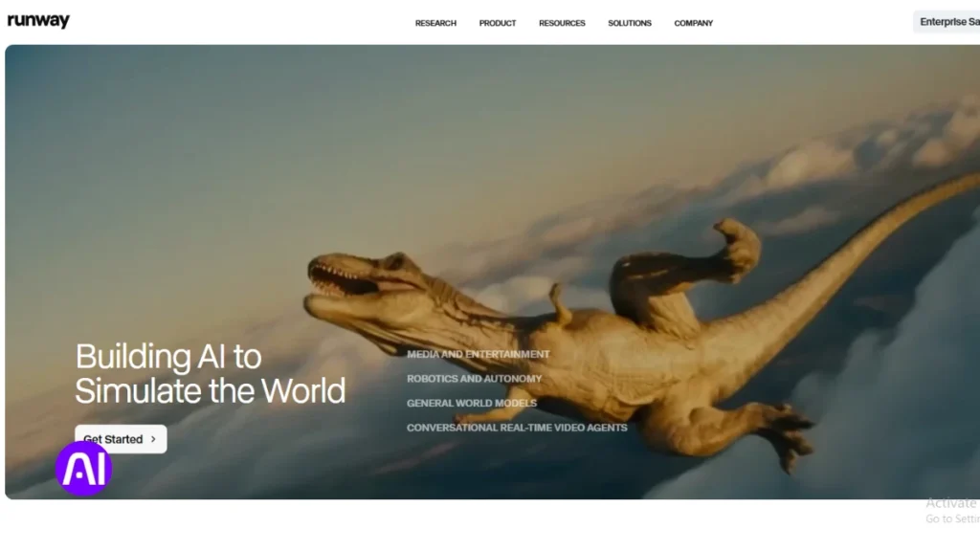Select Conversational Real-Time Video Agents

[x=517, y=428]
